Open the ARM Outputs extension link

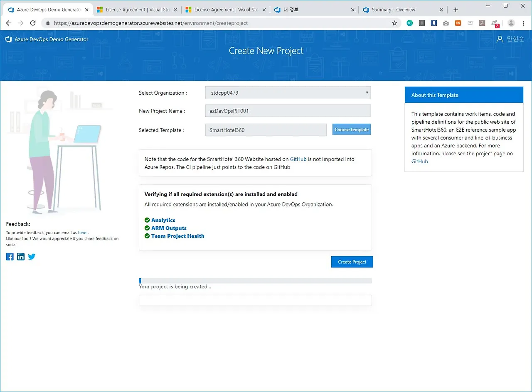point(169,228)
